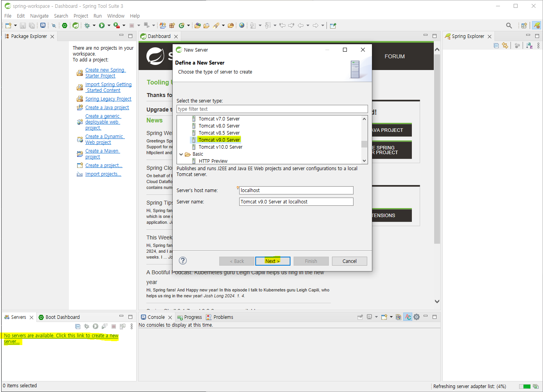
Task: Open the Project menu
Action: pos(81,16)
